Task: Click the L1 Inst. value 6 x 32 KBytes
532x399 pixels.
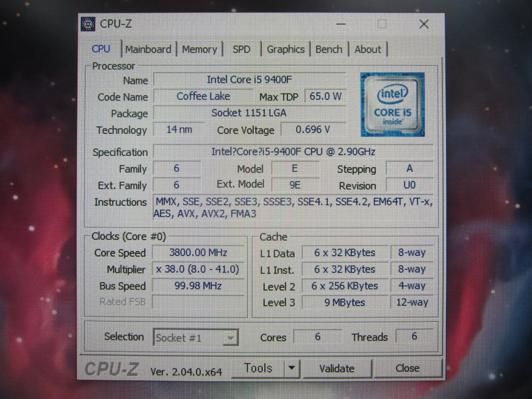Action: [345, 269]
